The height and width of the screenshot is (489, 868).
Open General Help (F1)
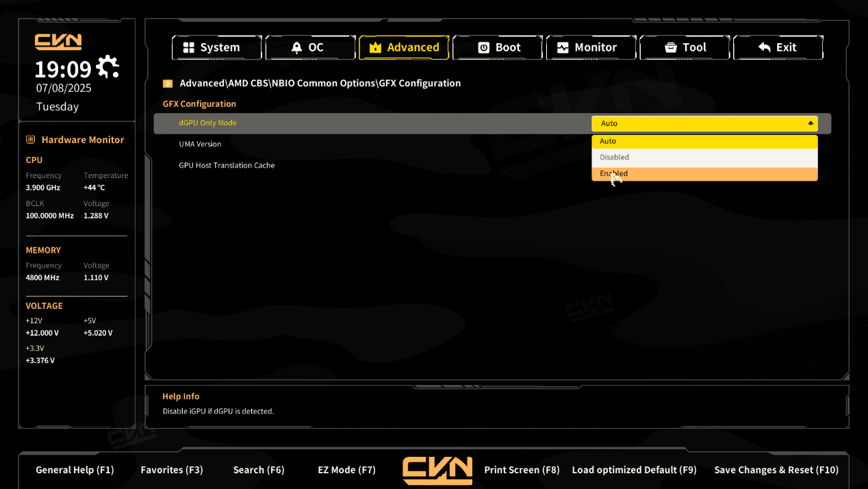pos(75,470)
